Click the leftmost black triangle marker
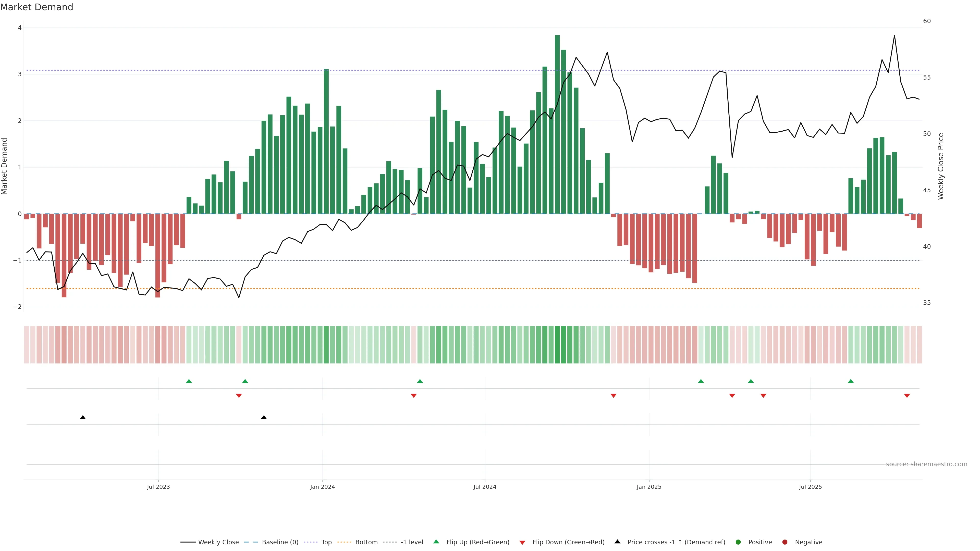The height and width of the screenshot is (551, 980). tap(82, 418)
